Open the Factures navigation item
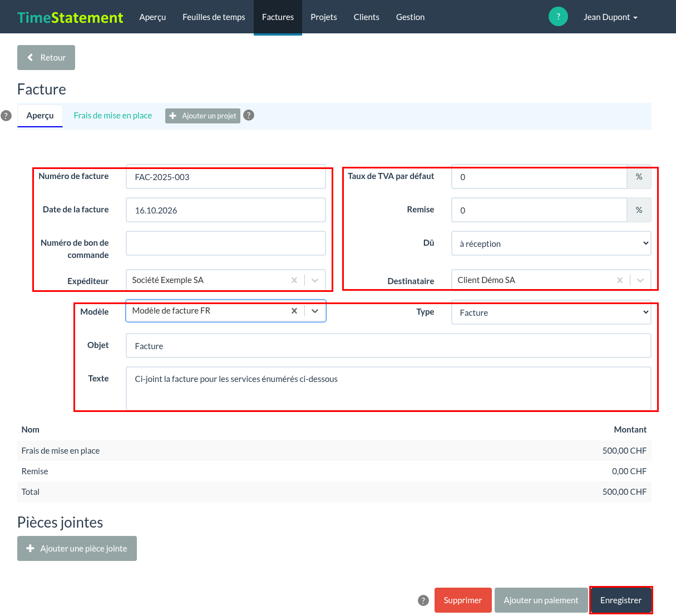The height and width of the screenshot is (616, 676). coord(278,17)
